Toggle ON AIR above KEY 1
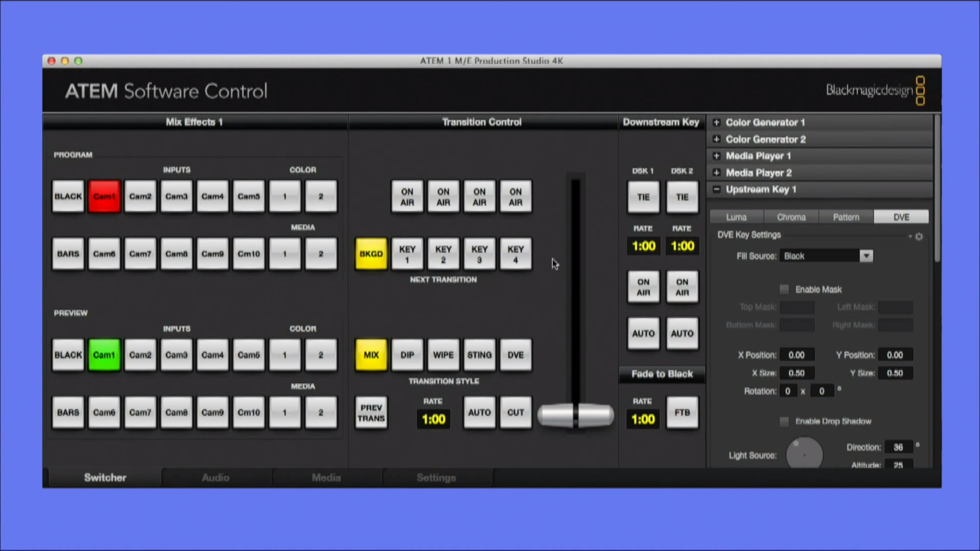The width and height of the screenshot is (980, 551). pyautogui.click(x=407, y=197)
